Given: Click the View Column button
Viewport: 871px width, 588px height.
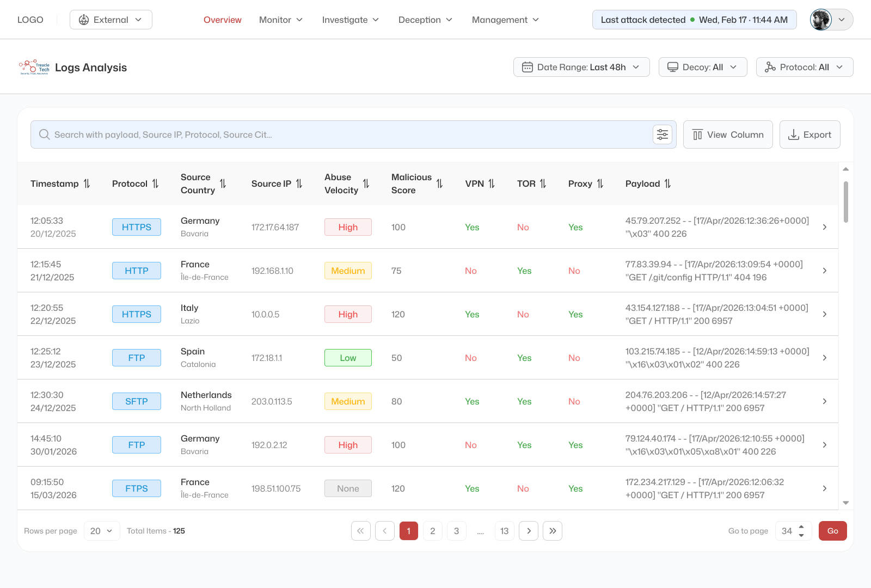Looking at the screenshot, I should click(728, 134).
